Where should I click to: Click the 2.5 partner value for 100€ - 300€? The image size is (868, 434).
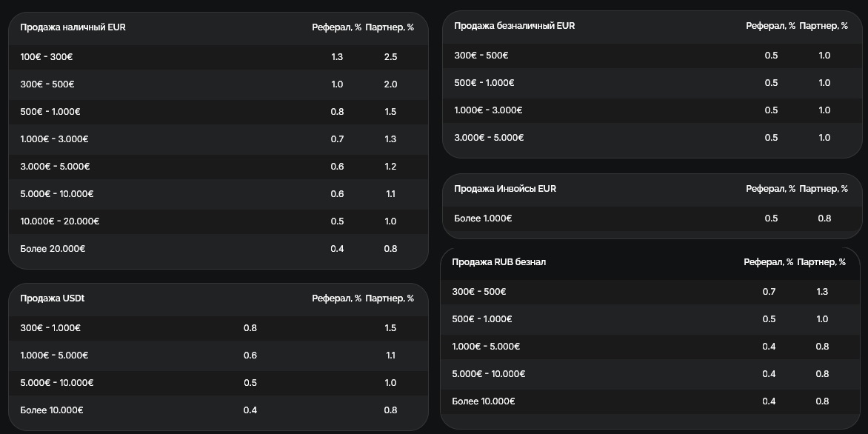click(x=390, y=57)
